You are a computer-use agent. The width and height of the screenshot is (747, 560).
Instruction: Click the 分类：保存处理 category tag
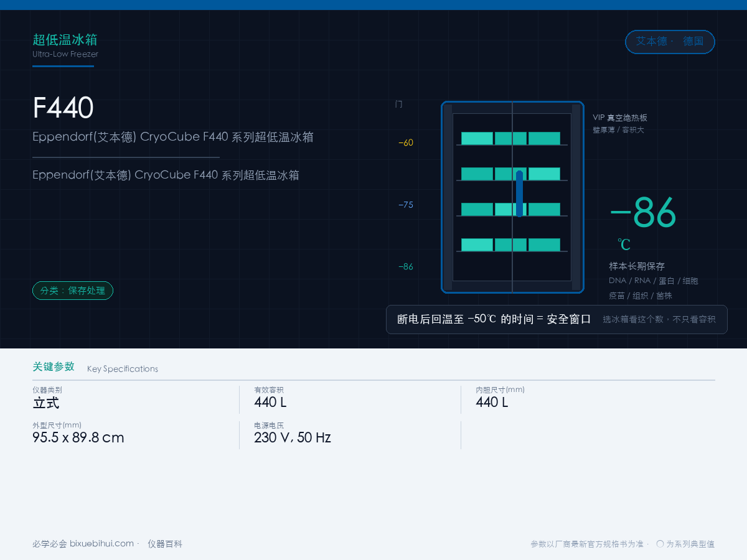point(73,291)
